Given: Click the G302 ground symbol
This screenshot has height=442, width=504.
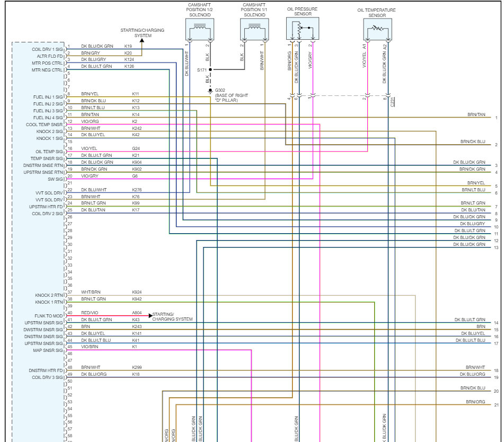Looking at the screenshot, I should coord(210,91).
